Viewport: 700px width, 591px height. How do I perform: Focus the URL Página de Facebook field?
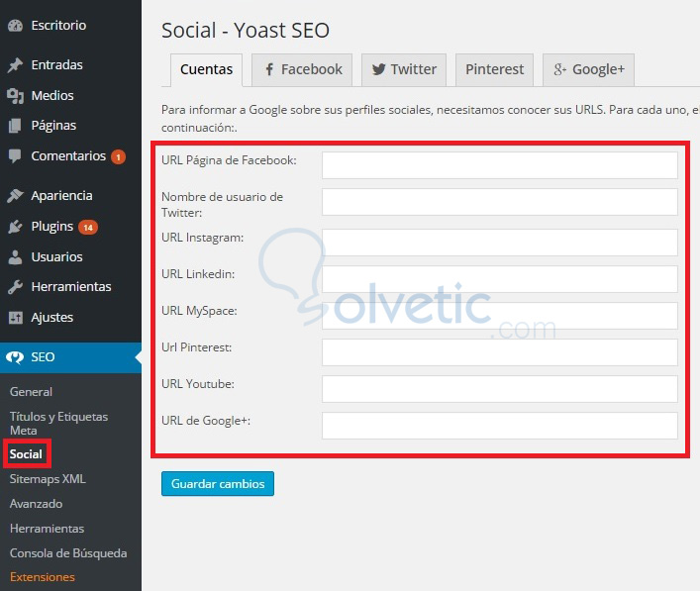pos(500,165)
